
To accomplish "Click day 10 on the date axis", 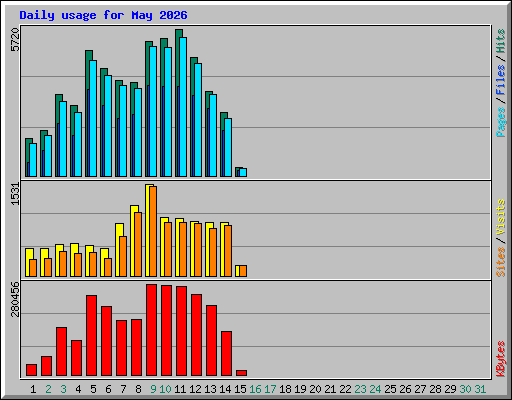I will pyautogui.click(x=165, y=389).
